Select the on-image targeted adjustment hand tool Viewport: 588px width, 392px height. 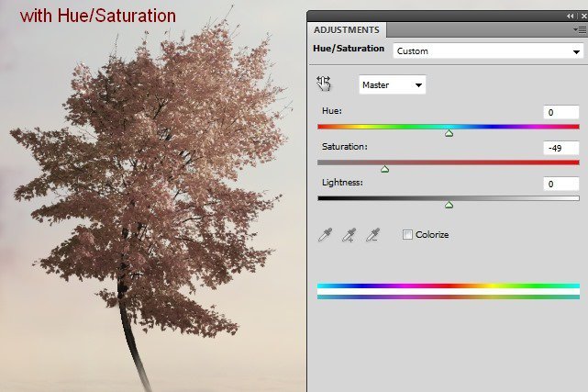point(323,84)
